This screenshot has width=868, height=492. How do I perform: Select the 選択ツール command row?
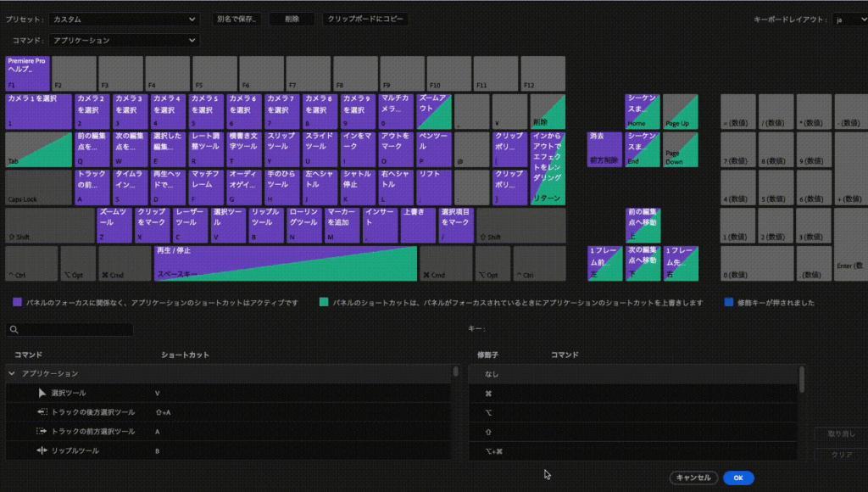[x=228, y=393]
